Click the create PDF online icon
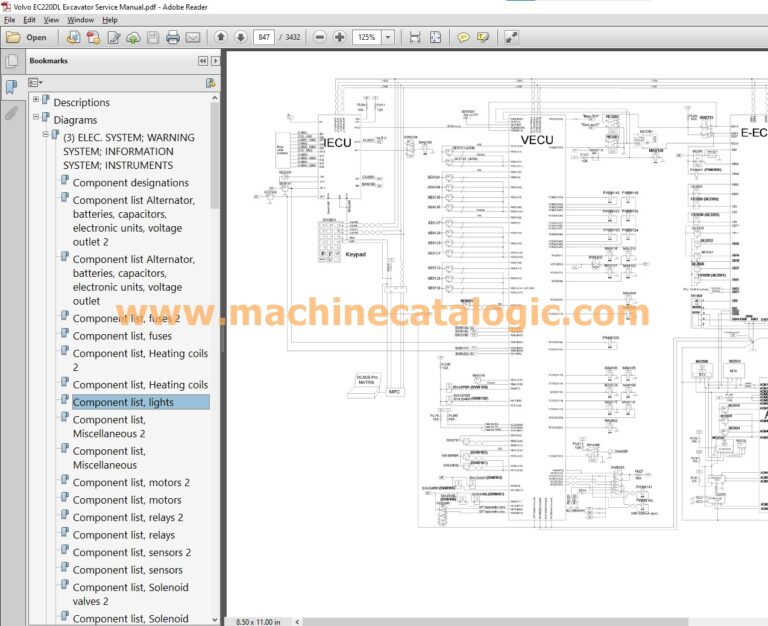Viewport: 768px width, 626px height. click(73, 37)
